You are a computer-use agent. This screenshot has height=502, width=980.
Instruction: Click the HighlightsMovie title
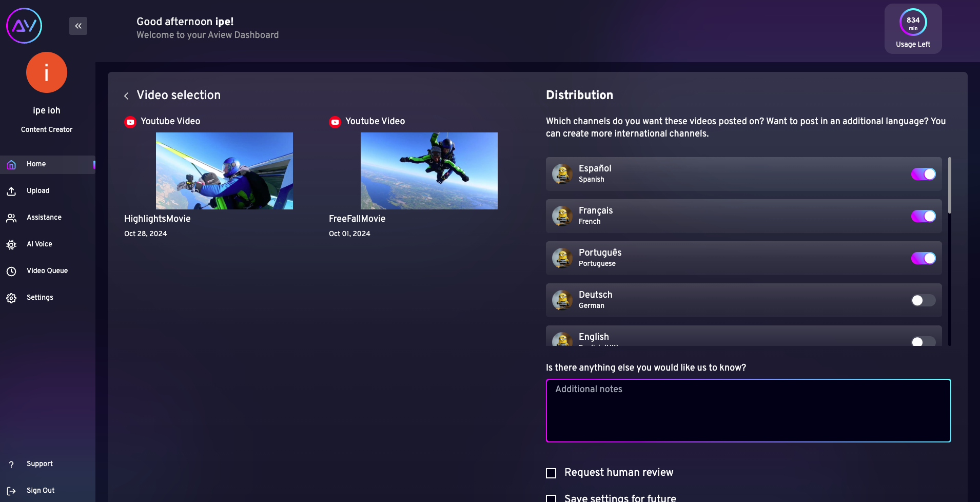[158, 219]
